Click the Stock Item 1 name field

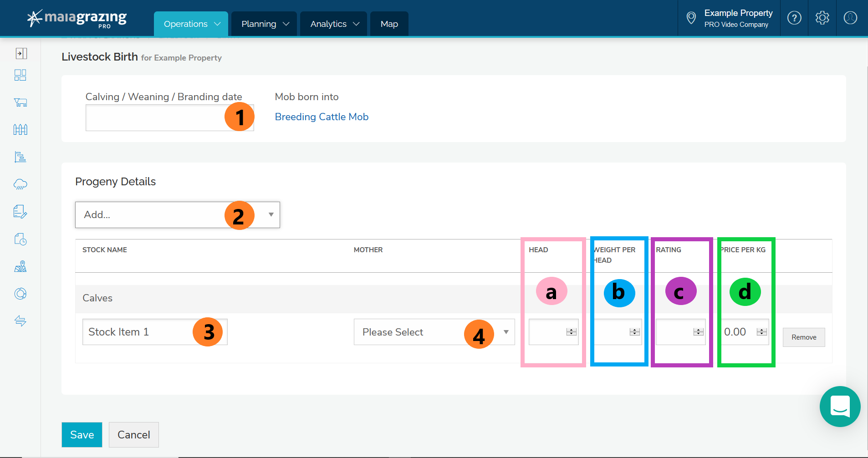137,332
